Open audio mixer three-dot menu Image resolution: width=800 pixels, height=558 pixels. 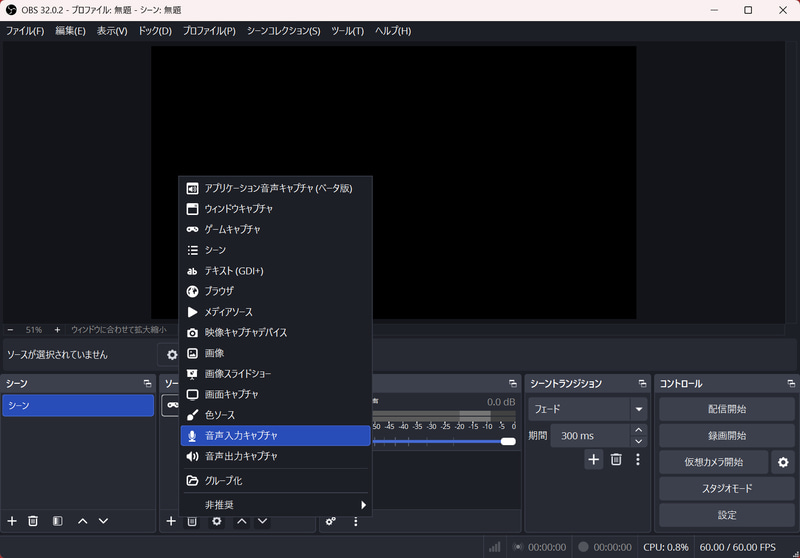point(356,521)
